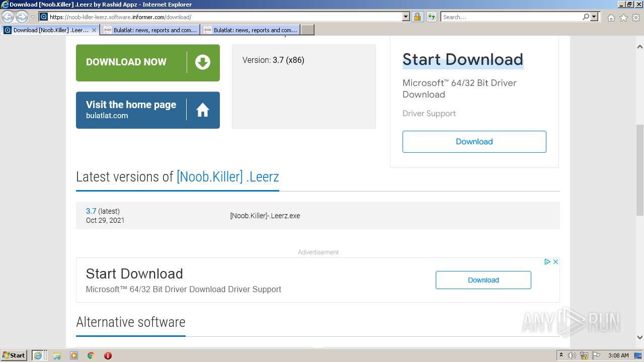Click the red antivirus taskbar icon
The image size is (644, 362).
[x=108, y=355]
